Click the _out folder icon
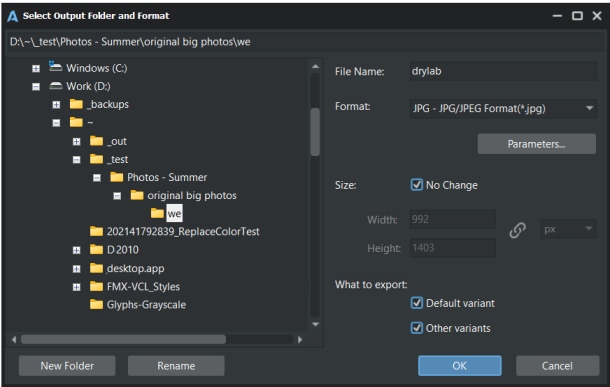Screen dimensions: 610x387 (x=96, y=140)
